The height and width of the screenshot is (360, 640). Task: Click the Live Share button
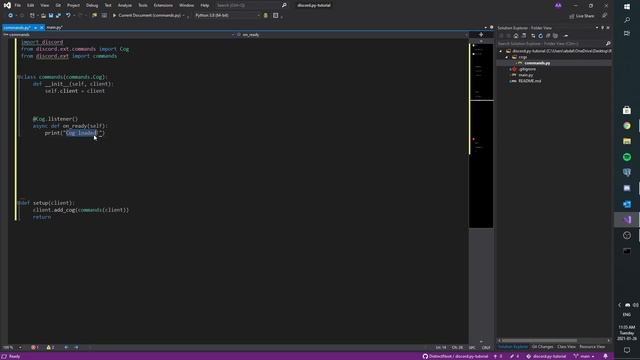[x=582, y=16]
